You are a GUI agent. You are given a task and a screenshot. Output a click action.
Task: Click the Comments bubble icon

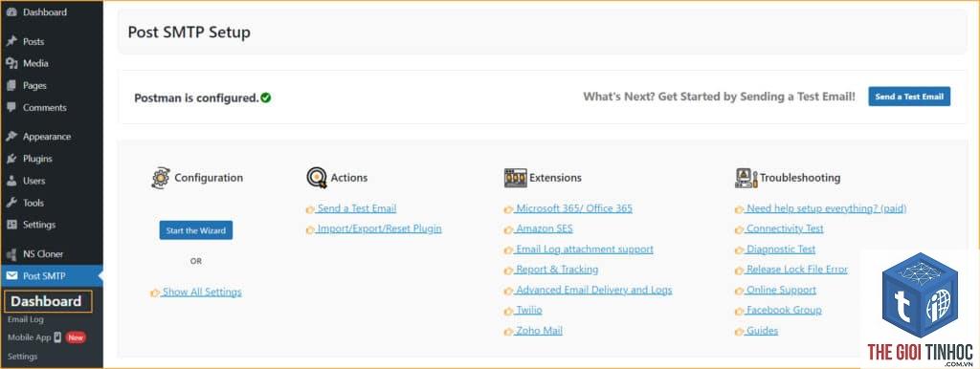point(11,107)
